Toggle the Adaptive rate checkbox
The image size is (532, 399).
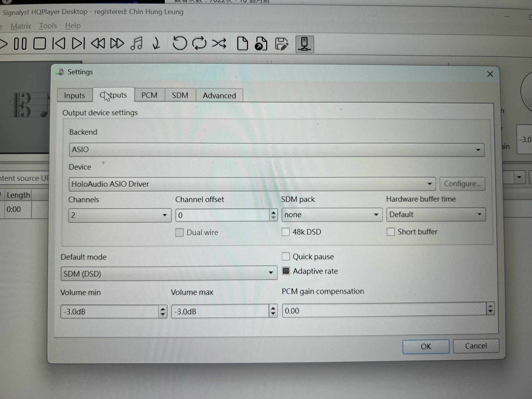[286, 271]
